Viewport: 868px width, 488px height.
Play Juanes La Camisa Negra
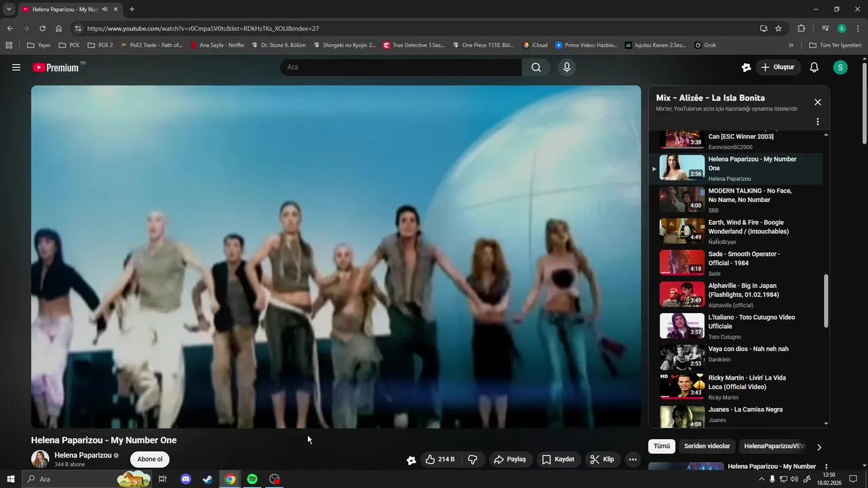click(736, 415)
